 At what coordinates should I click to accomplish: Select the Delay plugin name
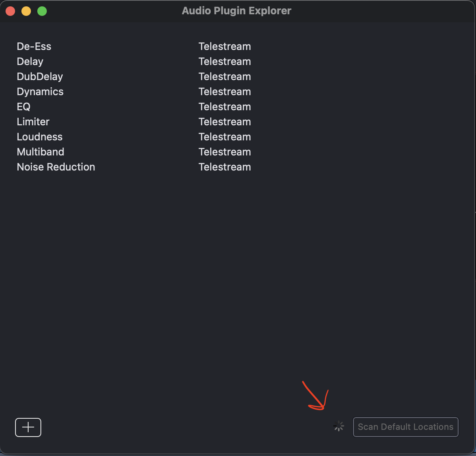point(30,61)
